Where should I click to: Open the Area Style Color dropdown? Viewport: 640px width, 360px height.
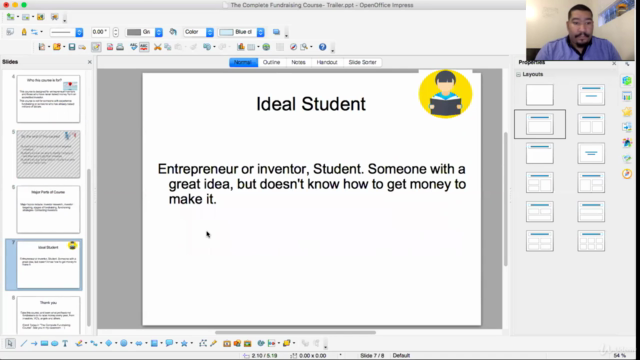point(210,32)
